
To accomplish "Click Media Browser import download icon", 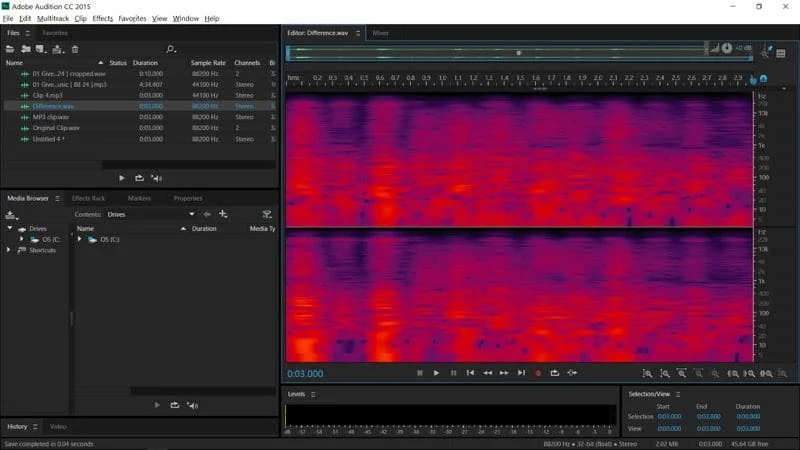I will (x=11, y=215).
